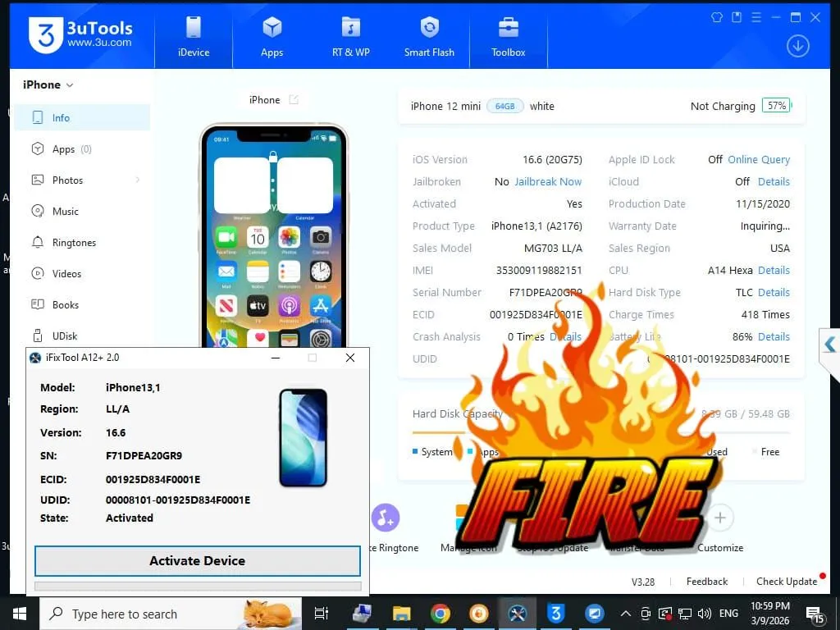Expand the Photos sidebar submenu arrow
840x630 pixels.
[137, 180]
